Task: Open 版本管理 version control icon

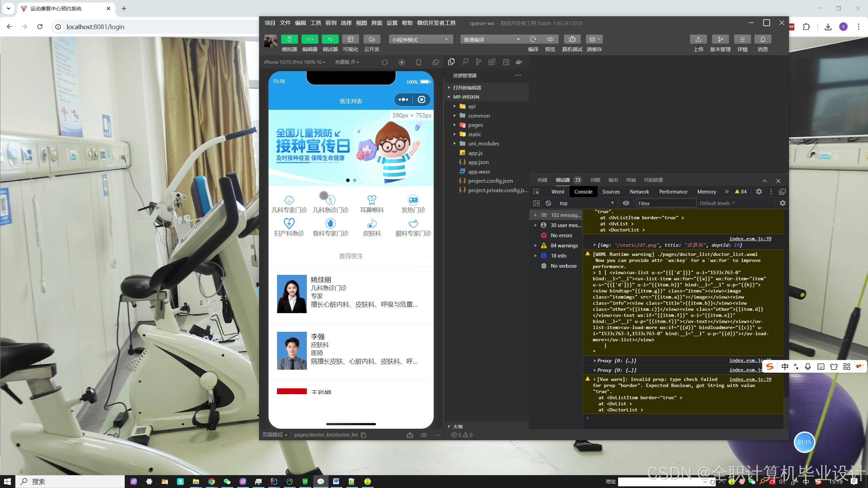Action: 720,39
